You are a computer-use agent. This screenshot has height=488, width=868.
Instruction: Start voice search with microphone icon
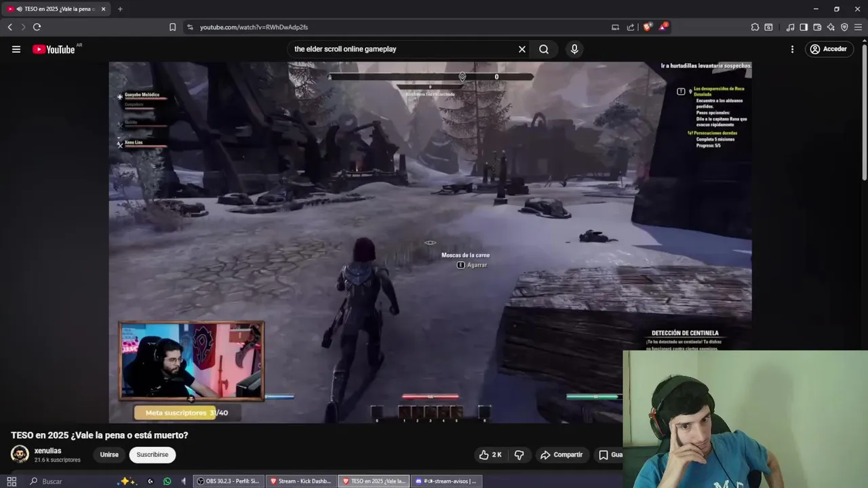[x=574, y=49]
